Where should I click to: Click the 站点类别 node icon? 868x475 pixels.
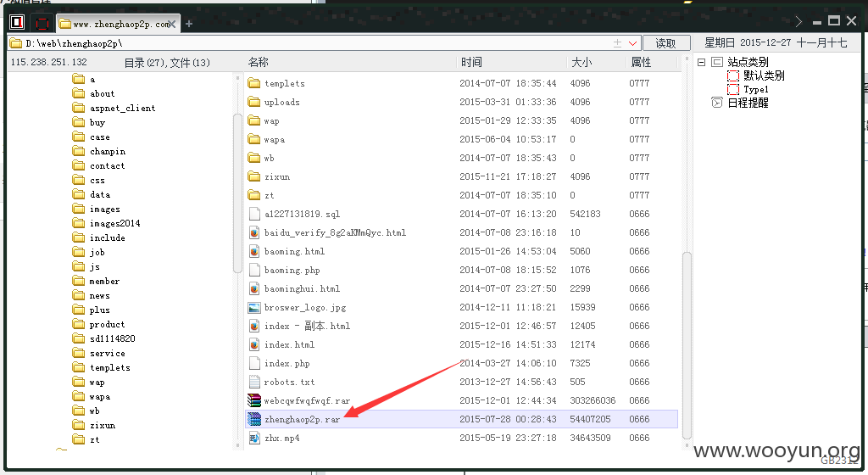[717, 62]
